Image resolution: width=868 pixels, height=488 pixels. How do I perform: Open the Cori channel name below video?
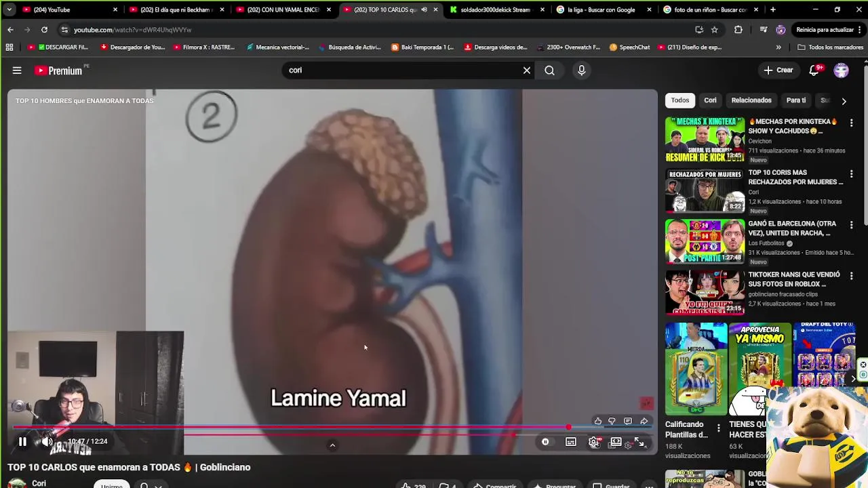(x=39, y=483)
